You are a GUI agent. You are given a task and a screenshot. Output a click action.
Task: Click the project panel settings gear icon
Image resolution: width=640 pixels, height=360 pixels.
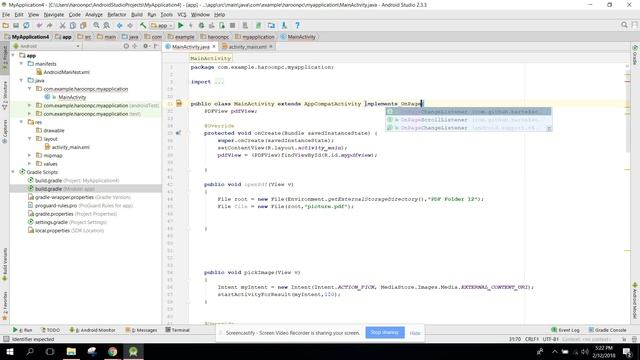(x=145, y=46)
